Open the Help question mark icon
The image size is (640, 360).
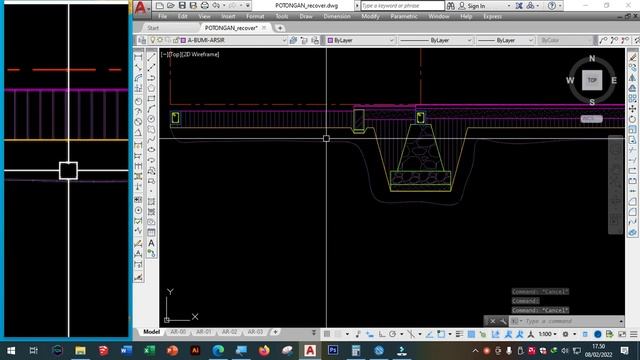(552, 6)
